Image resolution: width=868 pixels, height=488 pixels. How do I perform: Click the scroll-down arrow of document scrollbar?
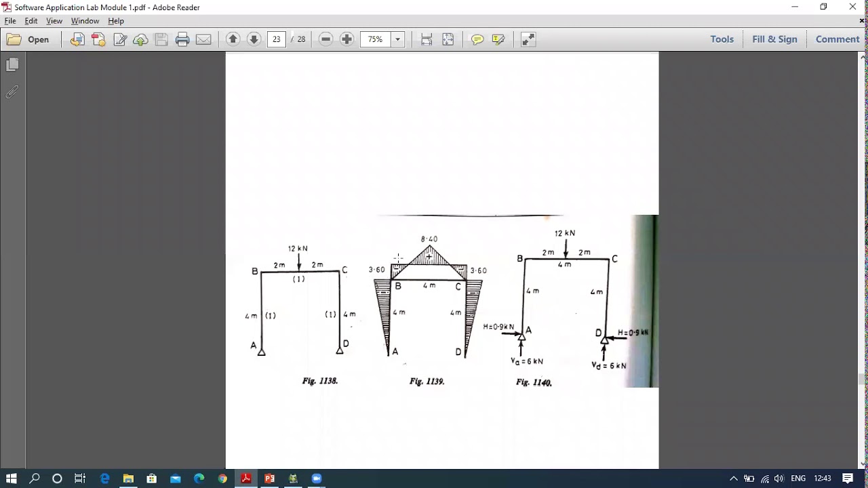pos(863,464)
